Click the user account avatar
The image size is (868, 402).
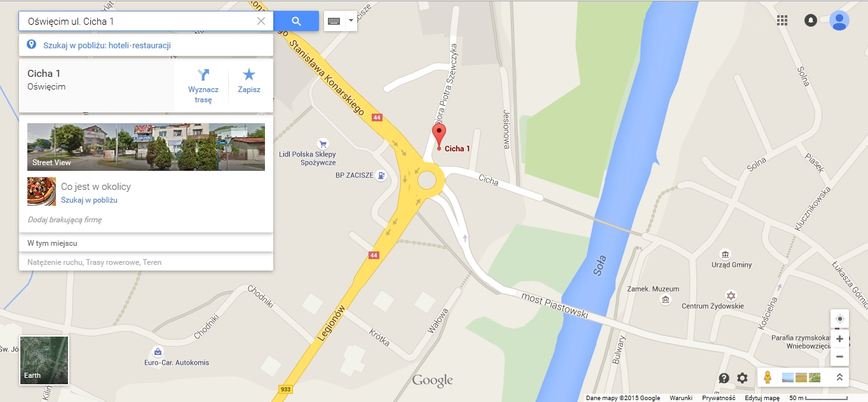coord(839,20)
